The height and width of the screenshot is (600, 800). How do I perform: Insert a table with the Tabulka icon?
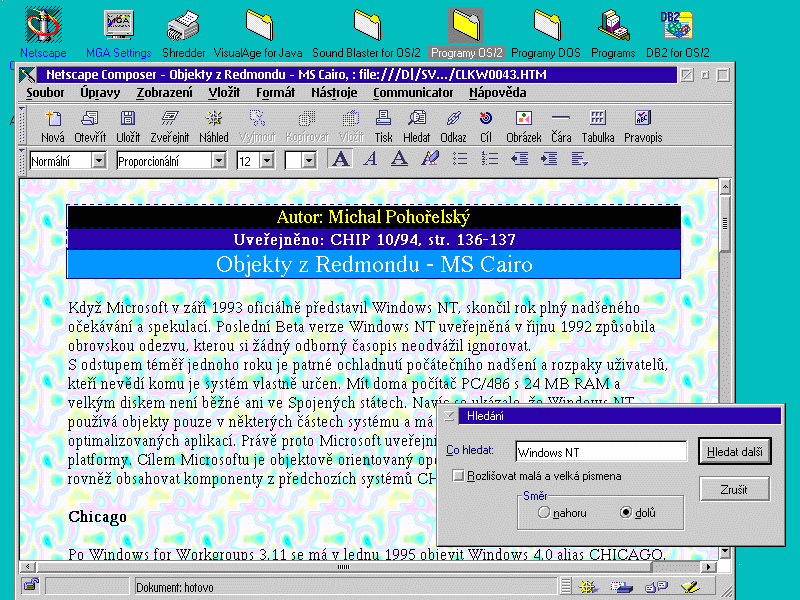click(x=597, y=125)
